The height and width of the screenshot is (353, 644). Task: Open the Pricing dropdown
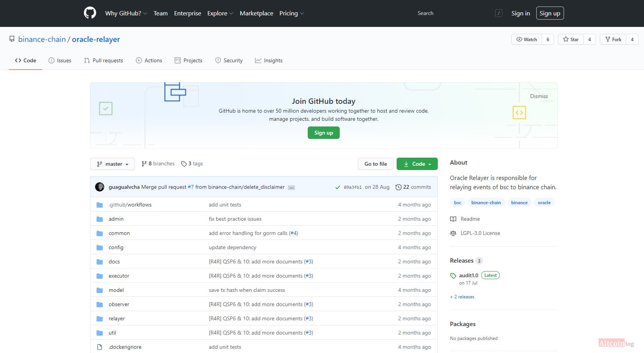292,13
